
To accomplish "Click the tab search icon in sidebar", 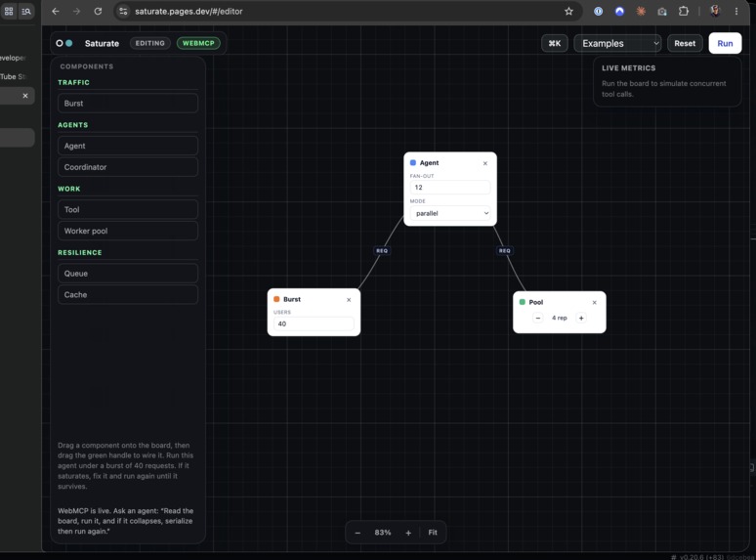I will click(x=26, y=11).
